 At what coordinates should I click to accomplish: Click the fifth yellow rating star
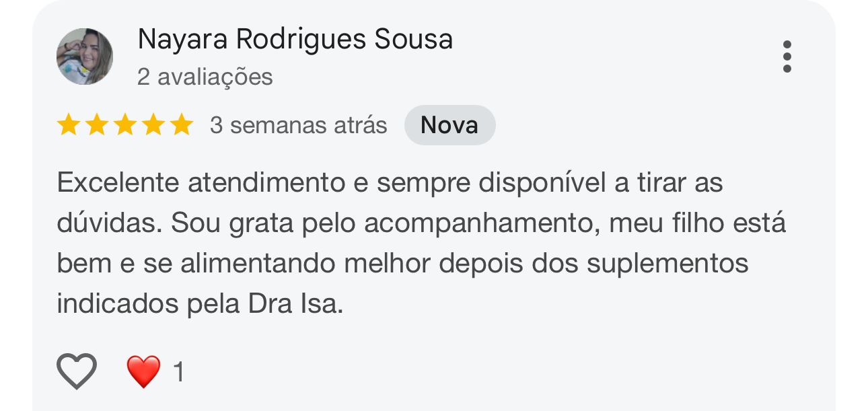pos(181,125)
